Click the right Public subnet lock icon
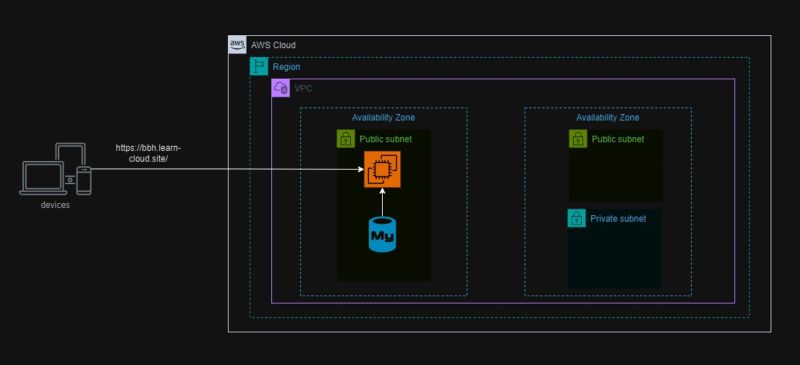The height and width of the screenshot is (365, 800). pos(578,139)
